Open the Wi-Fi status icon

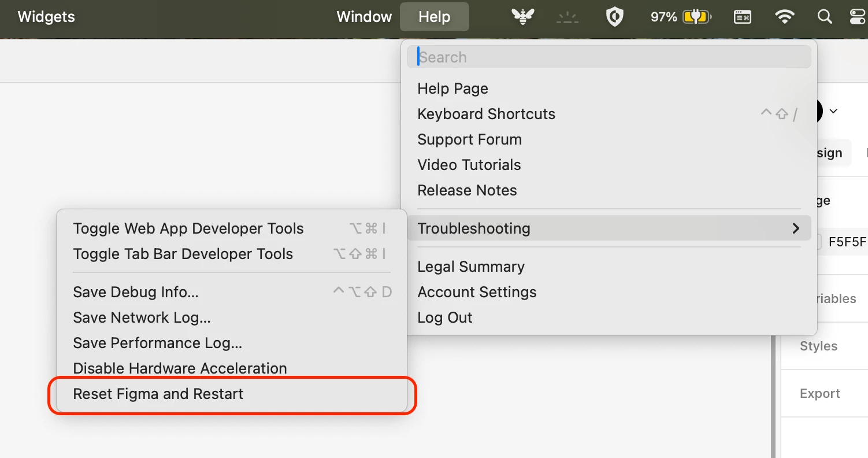[784, 17]
